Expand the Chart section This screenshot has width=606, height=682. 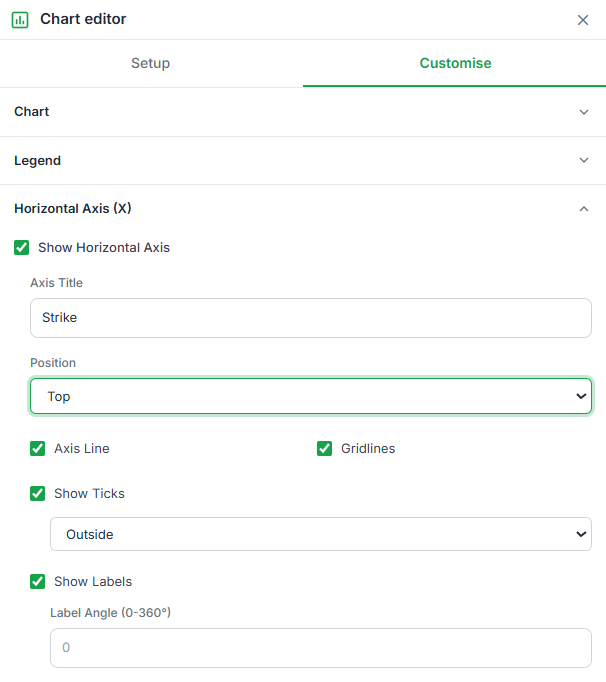point(303,112)
